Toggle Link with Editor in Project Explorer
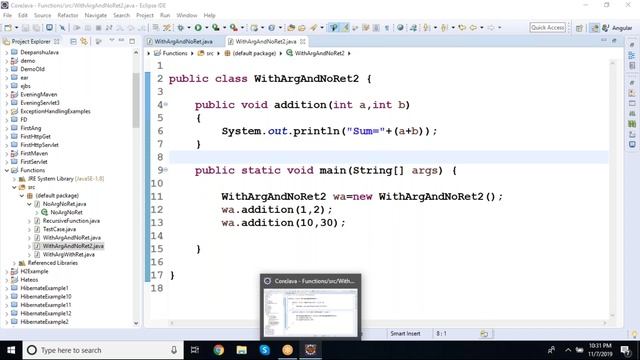The height and width of the screenshot is (360, 640). click(x=84, y=41)
